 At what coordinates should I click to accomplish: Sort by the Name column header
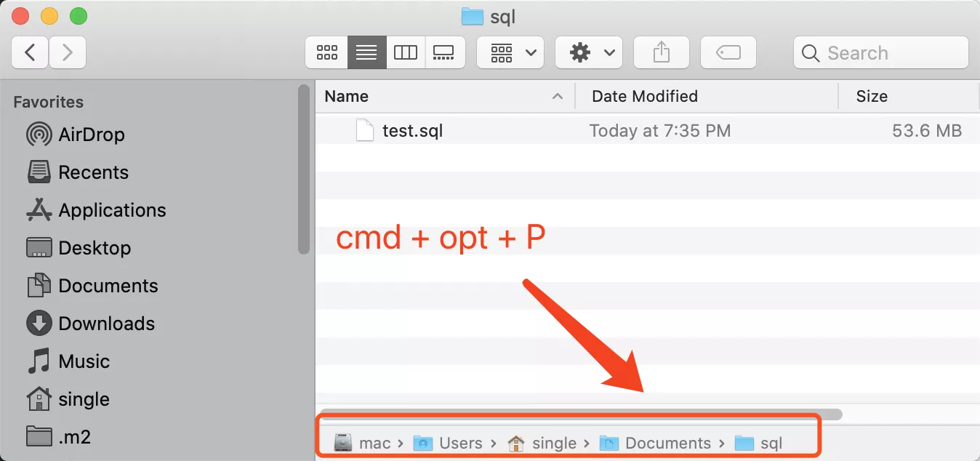point(444,96)
